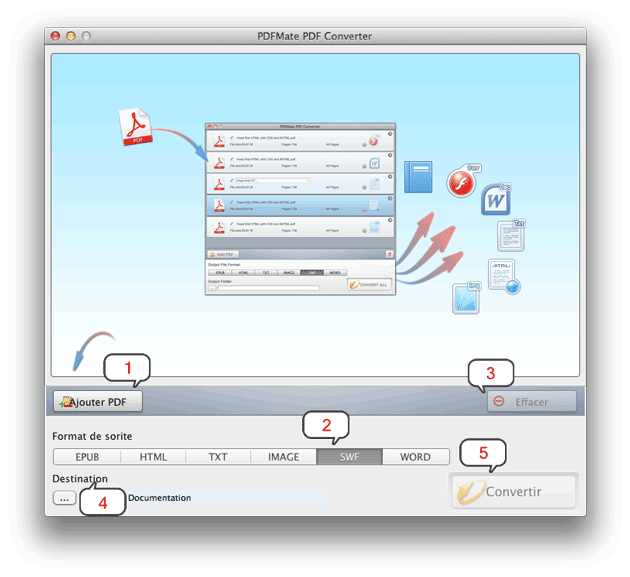This screenshot has width=630, height=577.
Task: Click the red PDF file icon in the illustration
Action: pos(137,126)
